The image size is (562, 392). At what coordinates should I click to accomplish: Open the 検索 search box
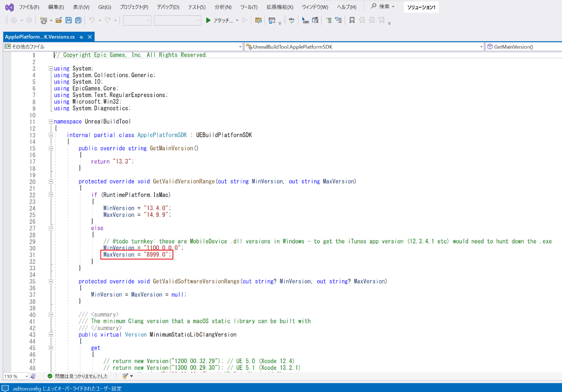(383, 6)
